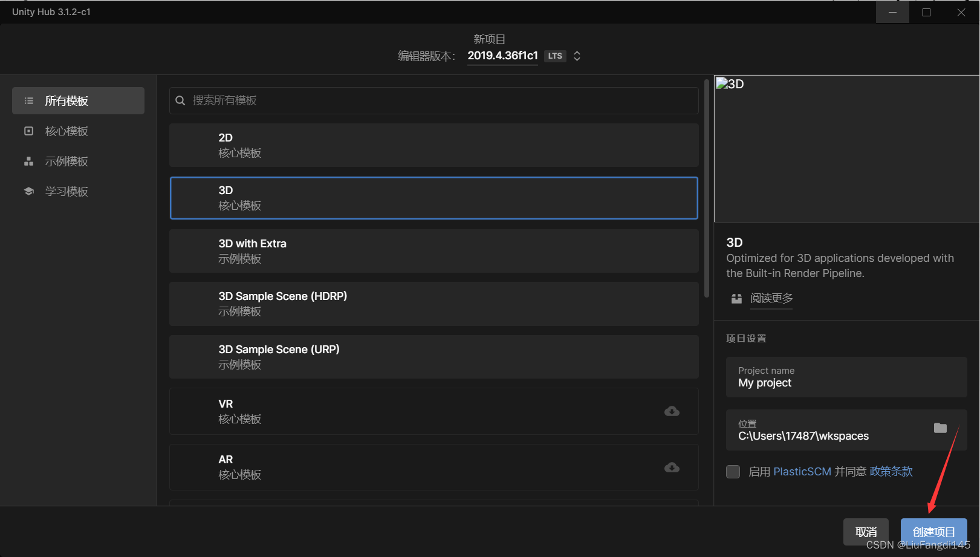
Task: Edit the Project name field
Action: [x=846, y=377]
